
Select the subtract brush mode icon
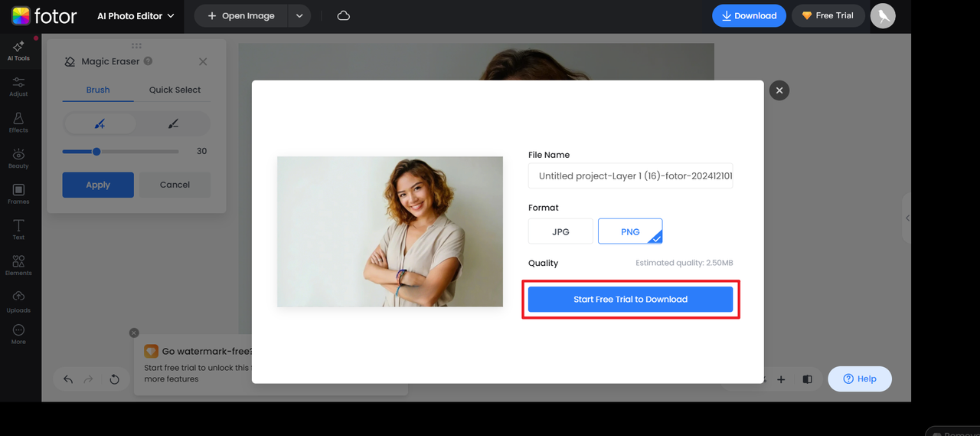pyautogui.click(x=173, y=123)
